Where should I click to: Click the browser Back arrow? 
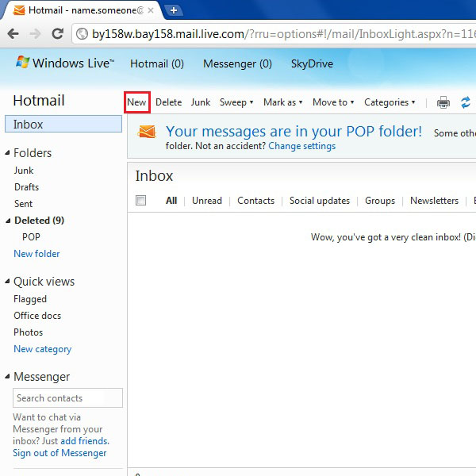13,33
